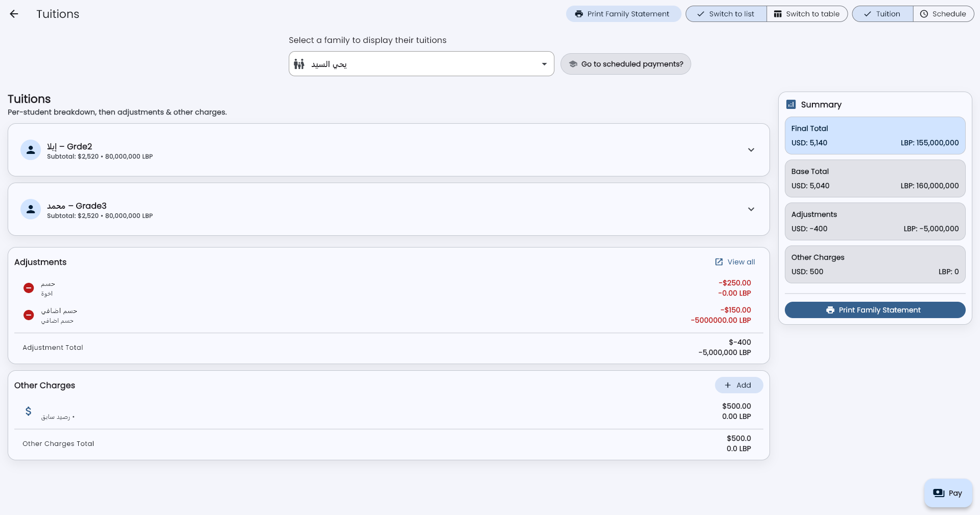Click the family icon in the selector field
This screenshot has width=980, height=515.
pyautogui.click(x=299, y=64)
